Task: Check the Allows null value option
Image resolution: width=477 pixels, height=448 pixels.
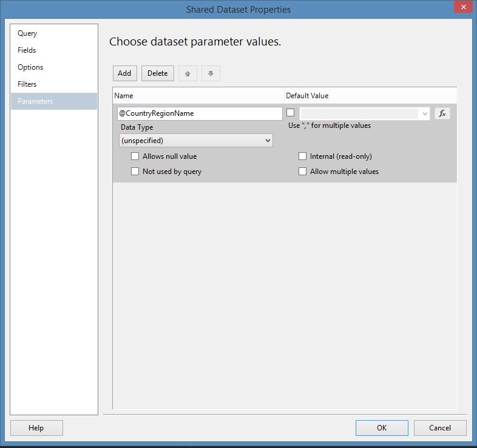Action: (x=135, y=156)
